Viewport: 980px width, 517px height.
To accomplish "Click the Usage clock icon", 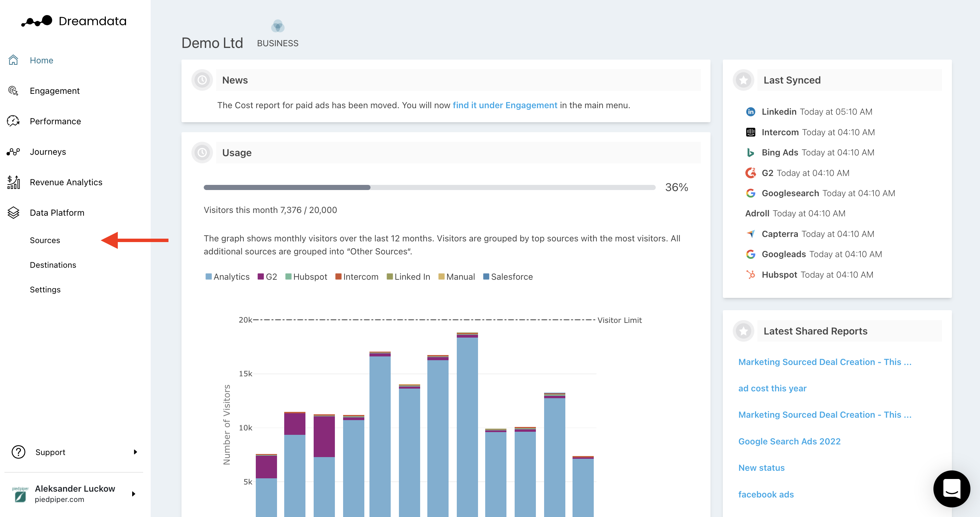I will pos(202,153).
